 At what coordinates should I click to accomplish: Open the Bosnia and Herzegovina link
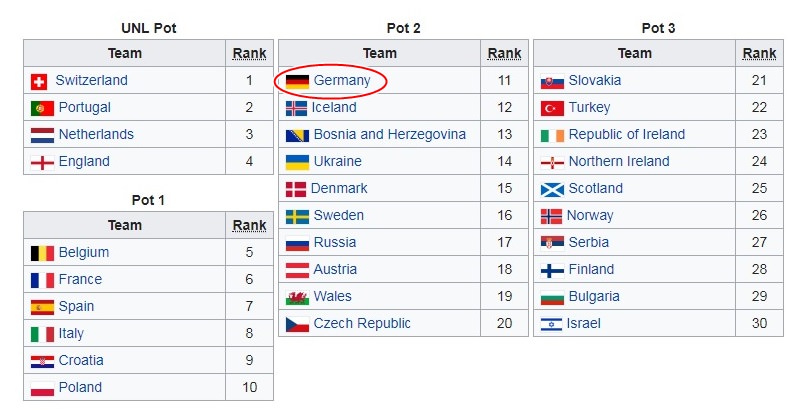tap(390, 134)
